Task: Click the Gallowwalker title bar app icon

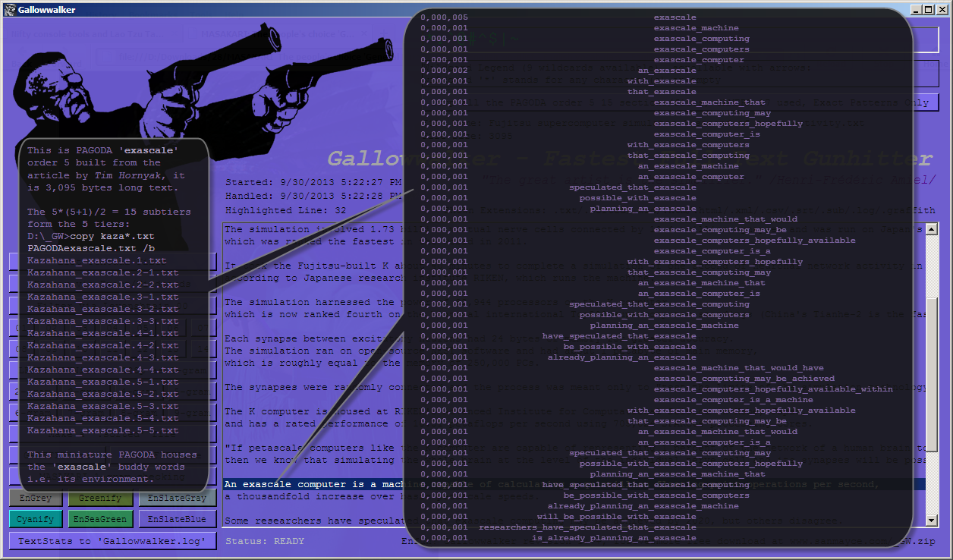Action: coord(11,9)
